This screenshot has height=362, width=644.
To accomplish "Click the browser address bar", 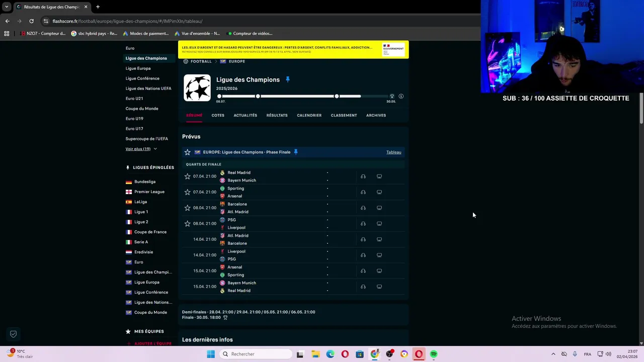I will [x=252, y=21].
